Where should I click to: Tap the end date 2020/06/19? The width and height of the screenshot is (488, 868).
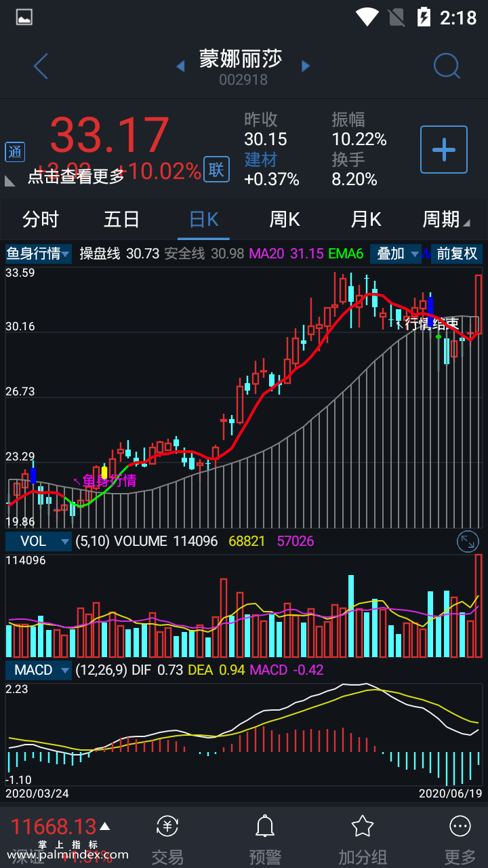pos(451,793)
